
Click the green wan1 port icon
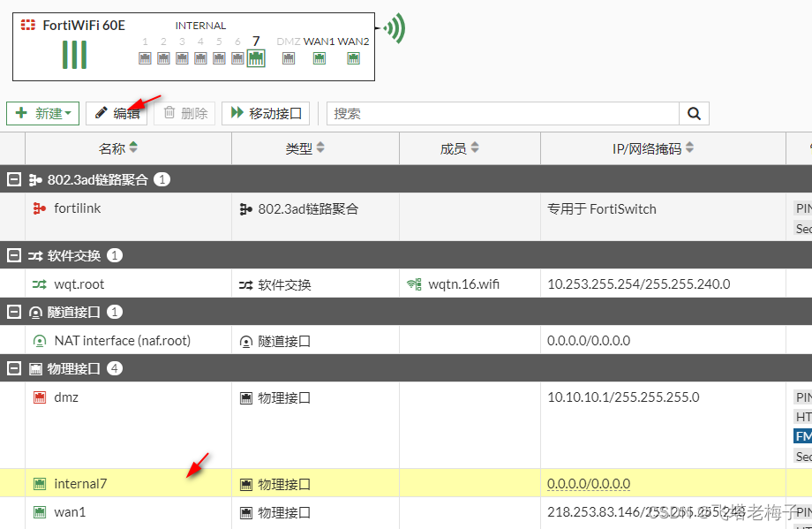[x=40, y=512]
